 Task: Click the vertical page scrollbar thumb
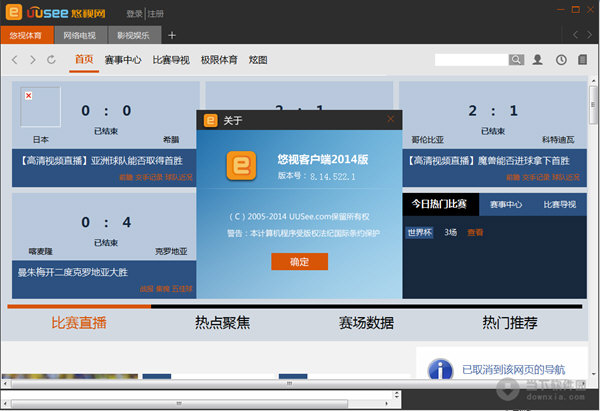point(593,104)
